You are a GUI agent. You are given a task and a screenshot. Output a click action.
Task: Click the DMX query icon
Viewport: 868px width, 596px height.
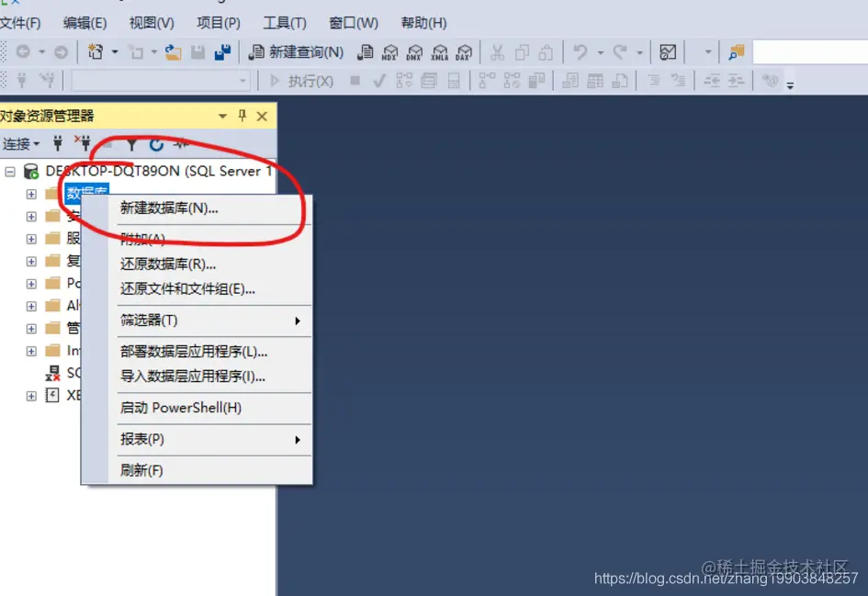pos(414,52)
